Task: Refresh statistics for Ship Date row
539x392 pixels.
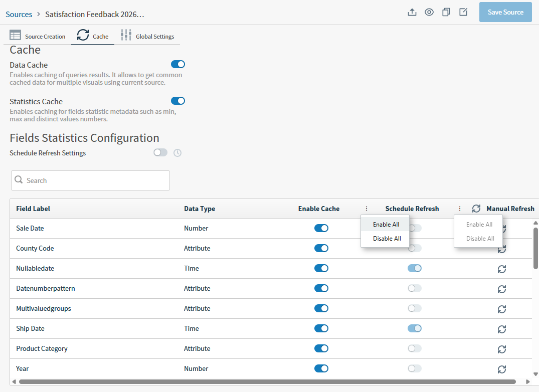Action: (x=502, y=329)
